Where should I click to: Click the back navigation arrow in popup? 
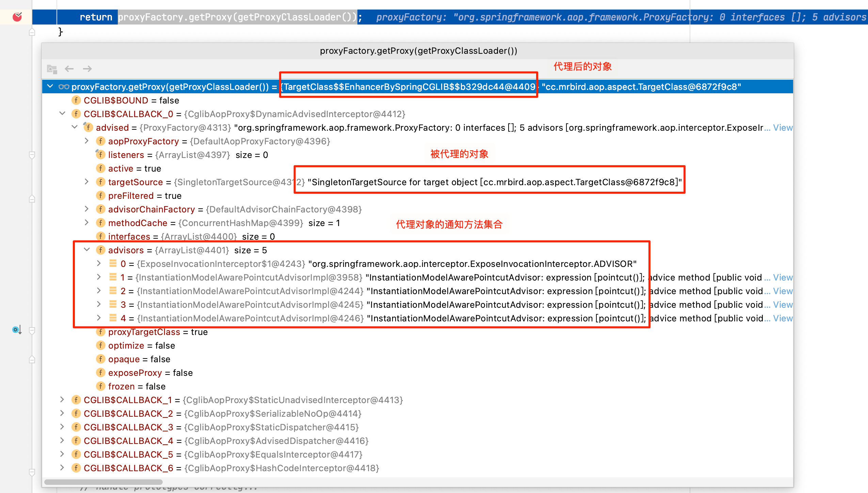click(x=69, y=69)
